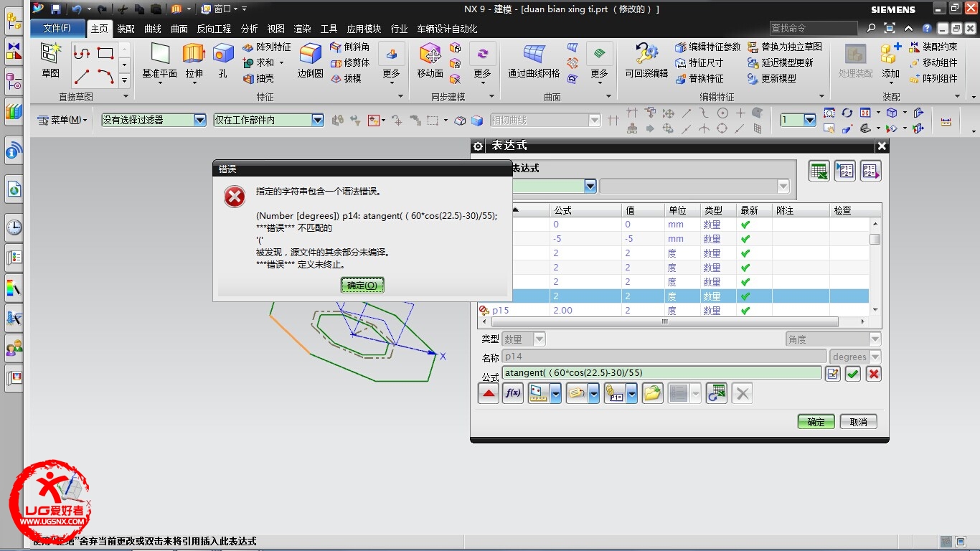Switch to the 反向工程 ribbon tab
This screenshot has height=551, width=980.
tap(214, 29)
